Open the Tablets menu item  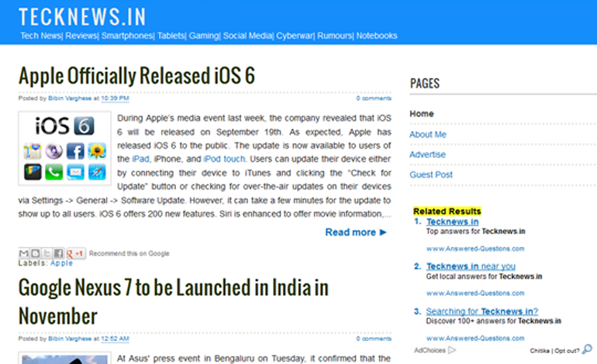coord(171,36)
